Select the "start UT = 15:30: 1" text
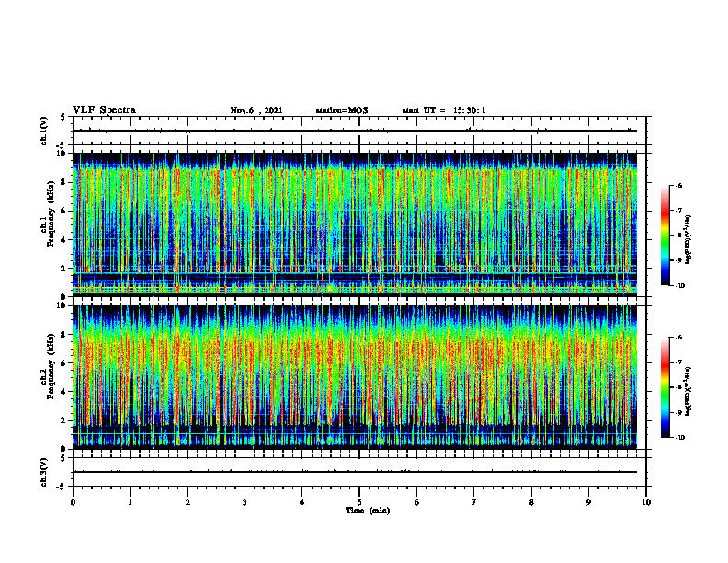Screen dimensions: 728x563 (x=444, y=110)
